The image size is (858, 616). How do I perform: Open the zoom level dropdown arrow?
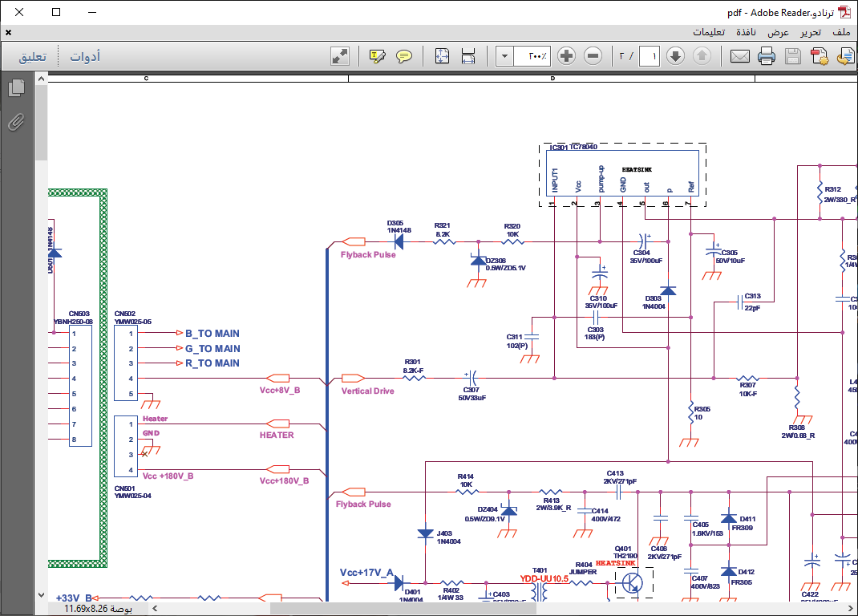pos(504,56)
